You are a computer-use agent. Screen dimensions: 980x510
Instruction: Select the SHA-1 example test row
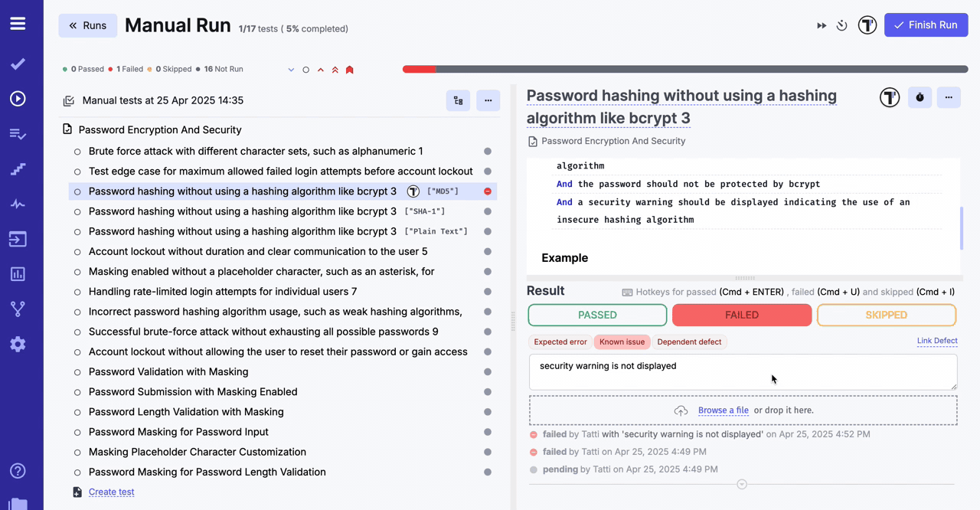(283, 211)
